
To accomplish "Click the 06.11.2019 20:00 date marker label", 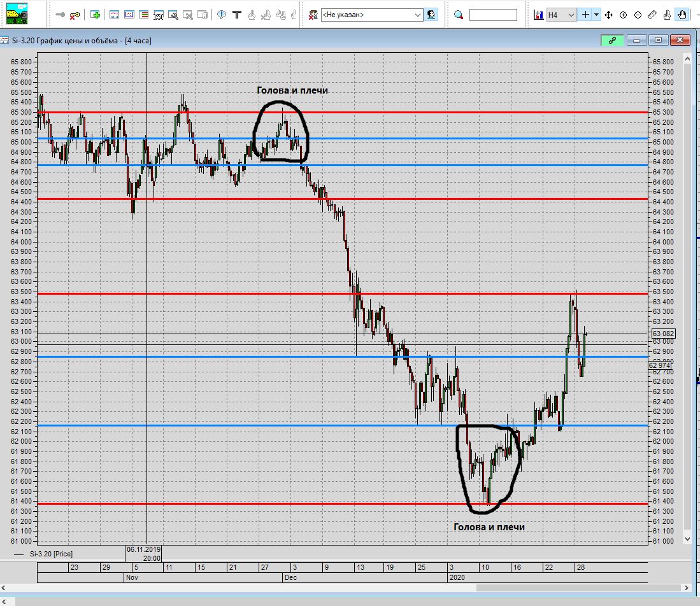I will [x=143, y=554].
